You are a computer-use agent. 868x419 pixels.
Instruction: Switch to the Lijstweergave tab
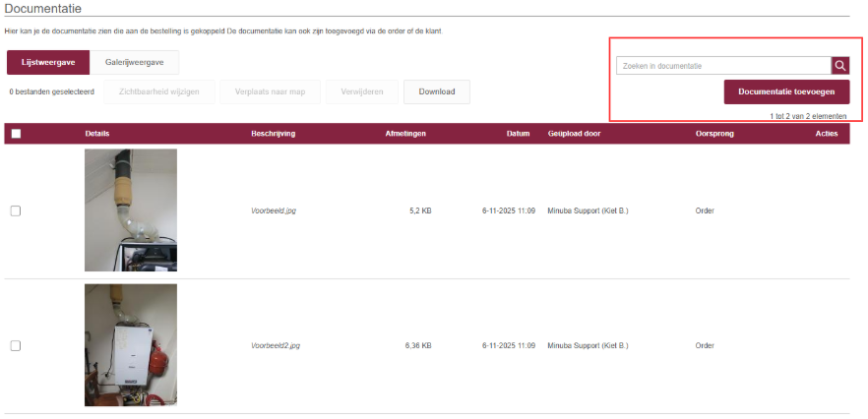pyautogui.click(x=48, y=63)
